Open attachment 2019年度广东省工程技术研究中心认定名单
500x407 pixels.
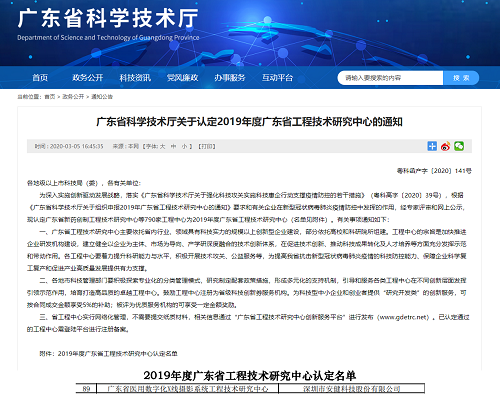118,354
